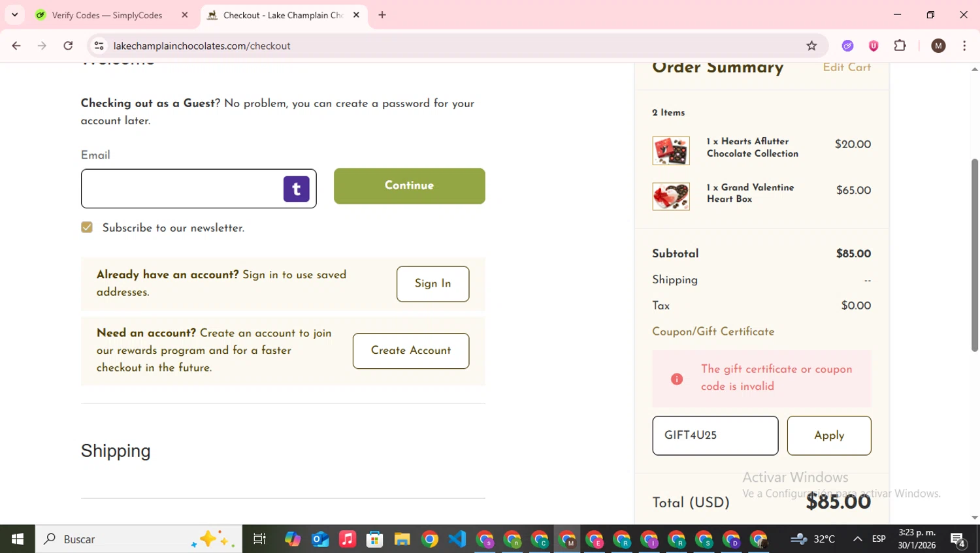Select the Checkout - Lake Champlain tab
This screenshot has width=980, height=553.
284,15
